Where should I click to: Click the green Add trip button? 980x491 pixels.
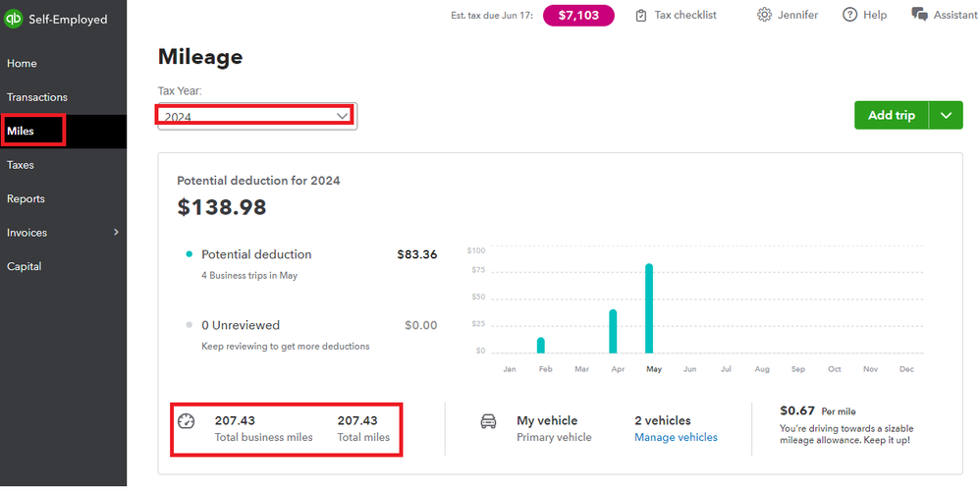click(891, 115)
